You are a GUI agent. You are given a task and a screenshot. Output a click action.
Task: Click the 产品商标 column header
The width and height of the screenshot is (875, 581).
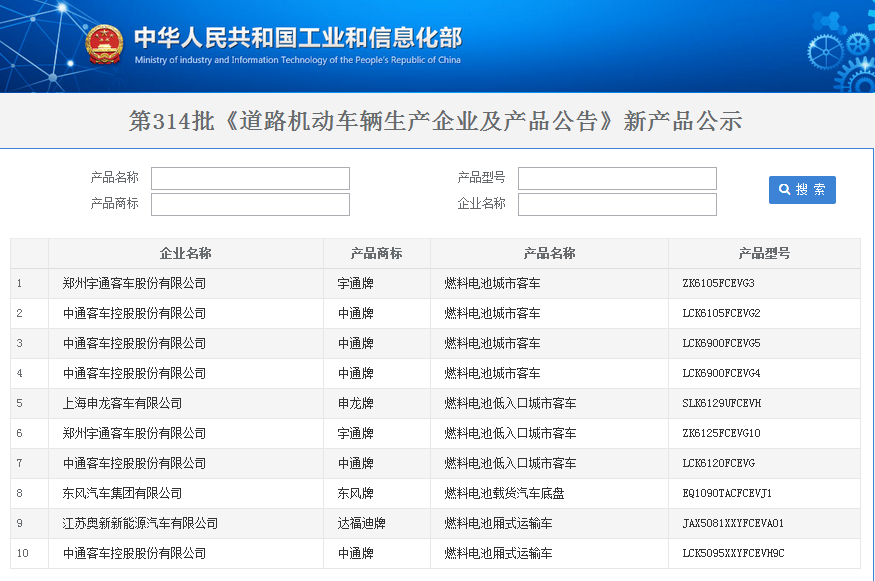376,253
